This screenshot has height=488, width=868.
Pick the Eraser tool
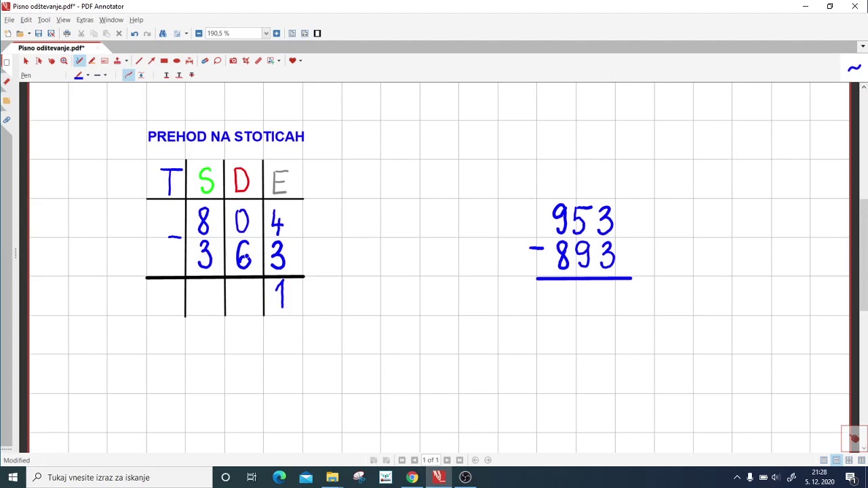pos(205,61)
